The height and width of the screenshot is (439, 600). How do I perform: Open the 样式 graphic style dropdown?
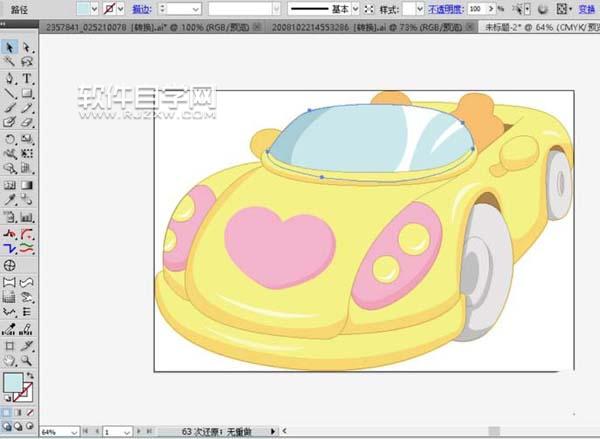point(420,8)
